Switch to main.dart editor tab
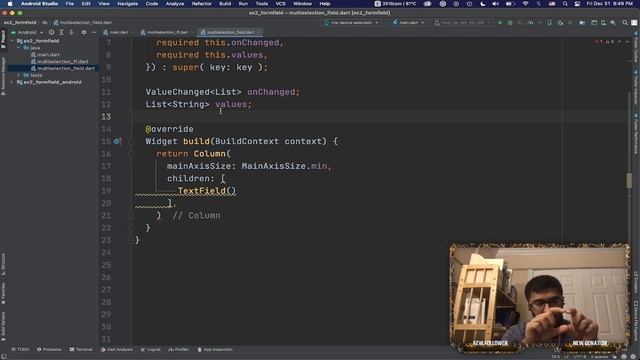Image resolution: width=640 pixels, height=360 pixels. point(116,32)
